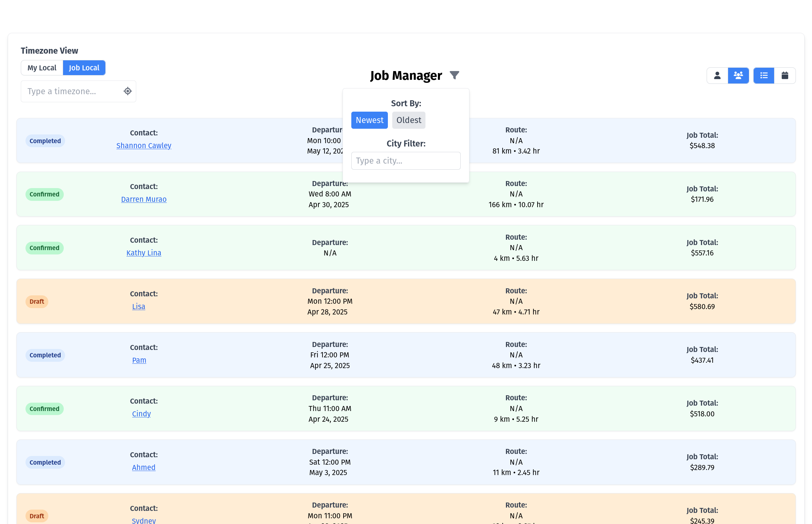Viewport: 812px width, 524px height.
Task: Toggle to My Local timezone view
Action: click(42, 68)
